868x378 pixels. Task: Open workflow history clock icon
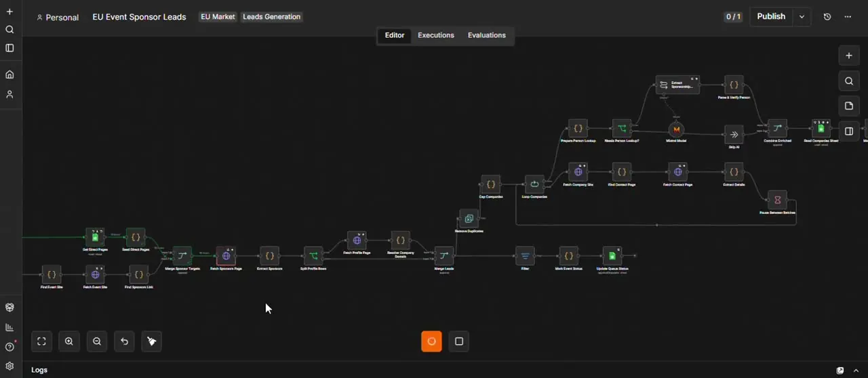(827, 17)
